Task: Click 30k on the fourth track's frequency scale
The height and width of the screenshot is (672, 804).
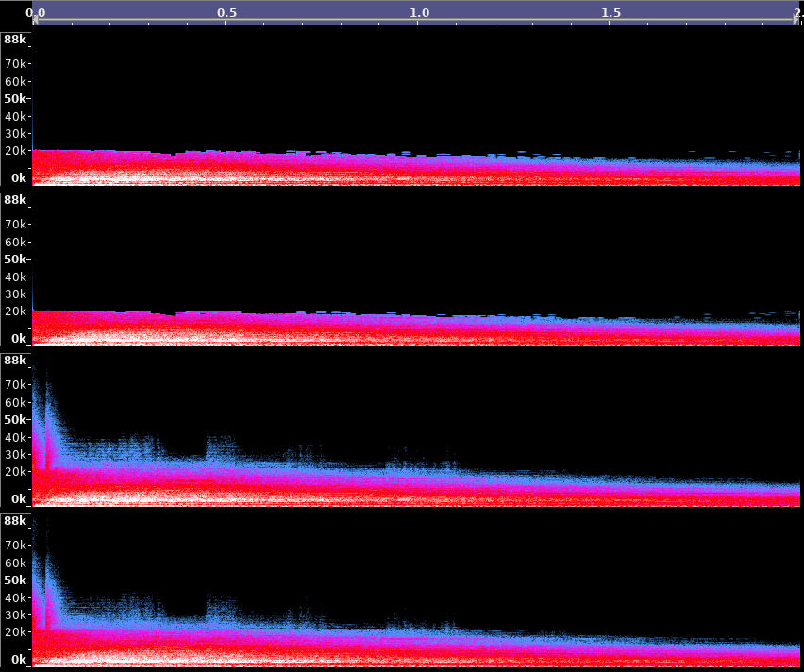Action: pos(15,615)
